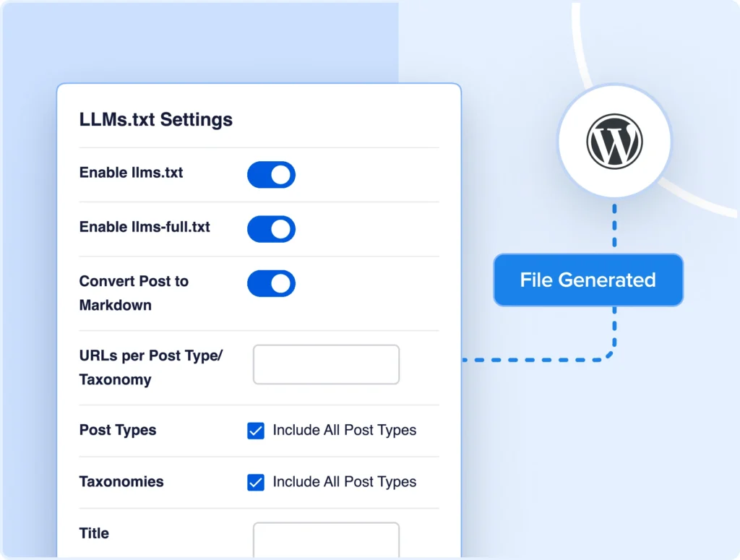The width and height of the screenshot is (740, 560).
Task: Select the "Convert Post to Markdown" label
Action: (x=134, y=293)
